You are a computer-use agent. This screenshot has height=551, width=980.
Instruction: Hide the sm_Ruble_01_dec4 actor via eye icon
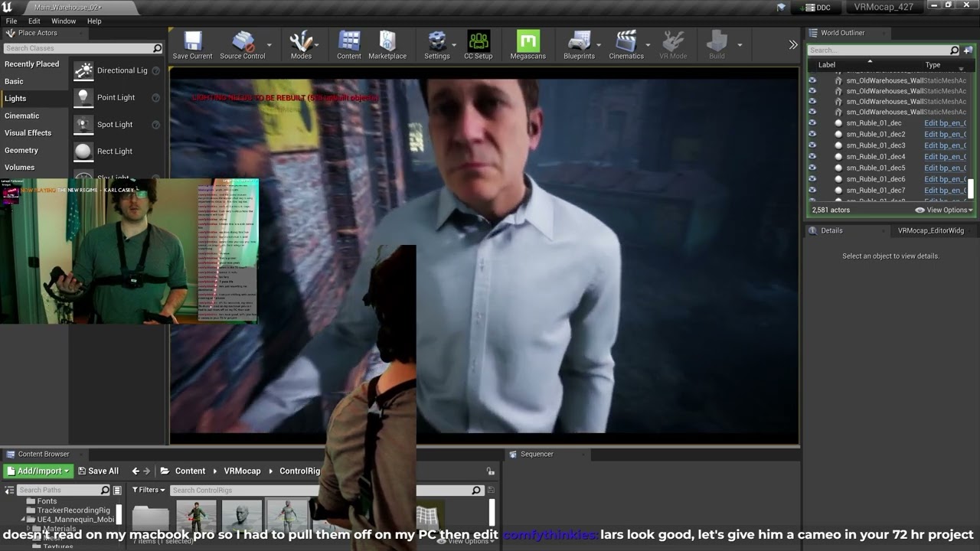[x=812, y=156]
